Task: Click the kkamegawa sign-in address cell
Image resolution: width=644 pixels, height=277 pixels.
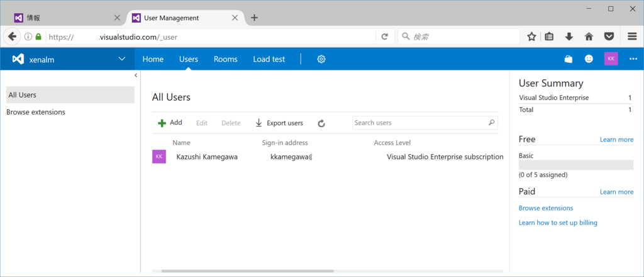Action: [291, 157]
